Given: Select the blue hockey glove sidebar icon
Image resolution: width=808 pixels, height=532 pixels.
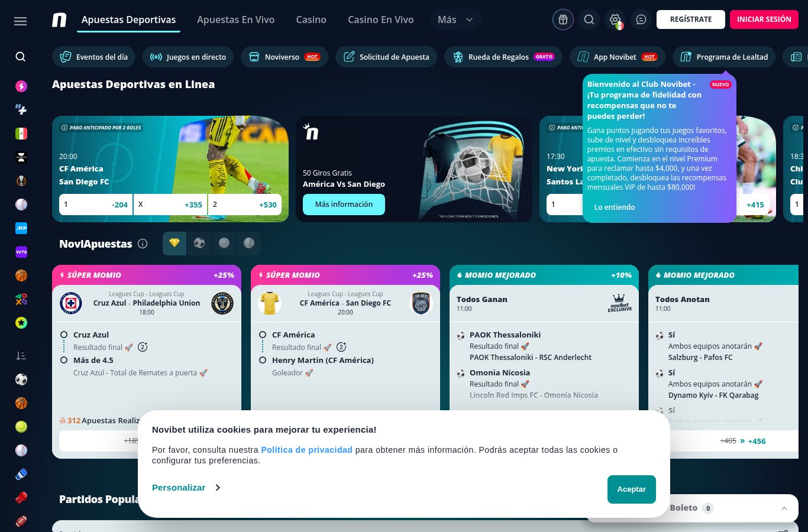Looking at the screenshot, I should [21, 474].
